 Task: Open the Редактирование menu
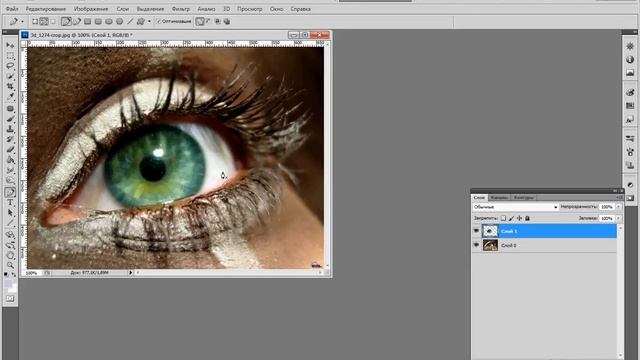point(45,9)
